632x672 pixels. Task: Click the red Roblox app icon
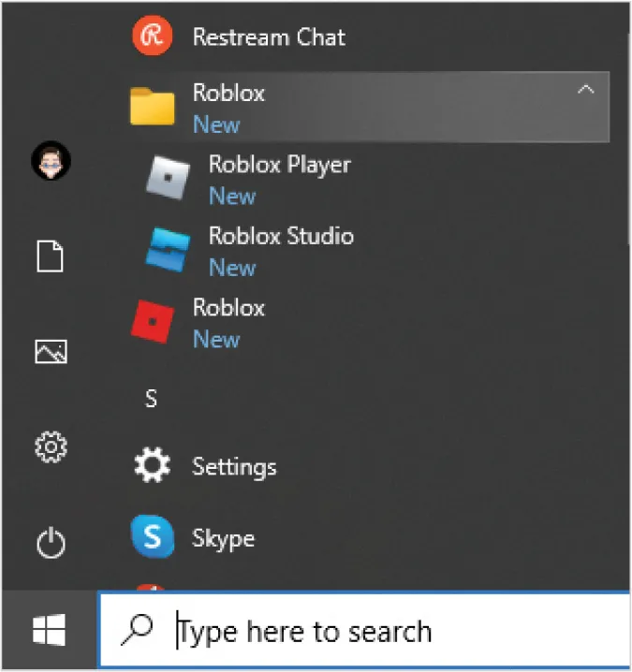(x=152, y=323)
